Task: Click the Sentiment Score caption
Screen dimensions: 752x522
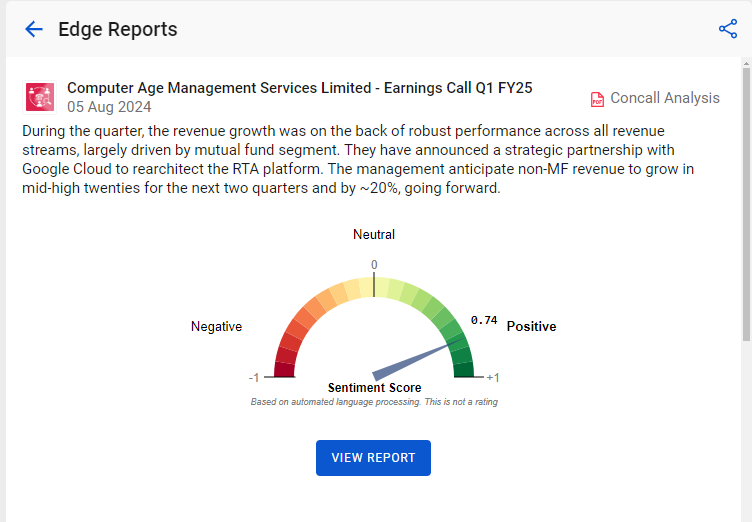Action: click(375, 387)
